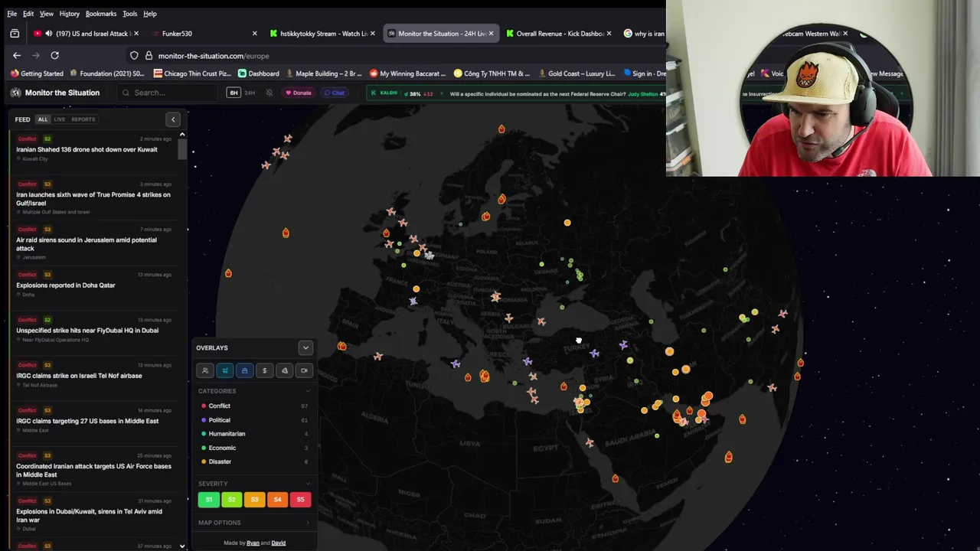The height and width of the screenshot is (551, 980).
Task: Open David's credit link
Action: [x=279, y=543]
